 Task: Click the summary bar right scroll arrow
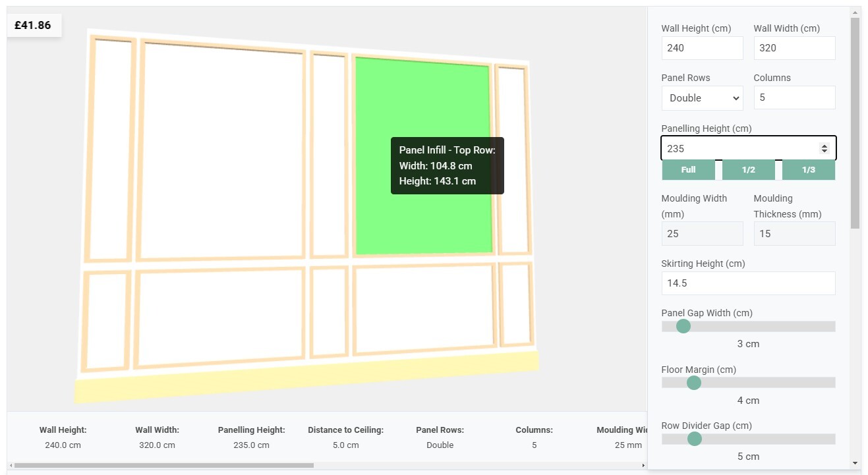643,466
